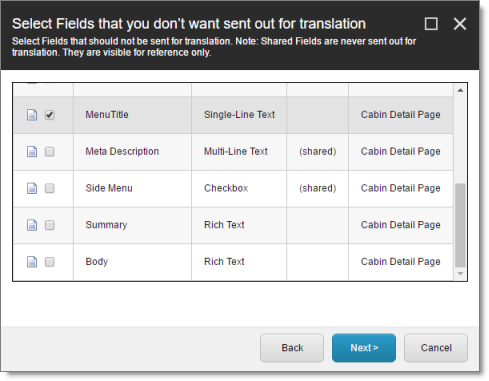Click the scroll up arrow of field list

[460, 90]
